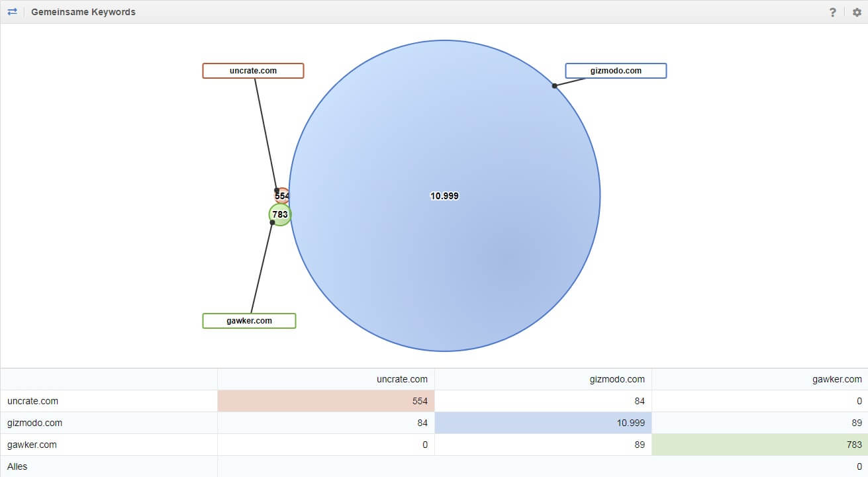Click the uncrate.com chart label
The image size is (868, 477).
click(253, 71)
